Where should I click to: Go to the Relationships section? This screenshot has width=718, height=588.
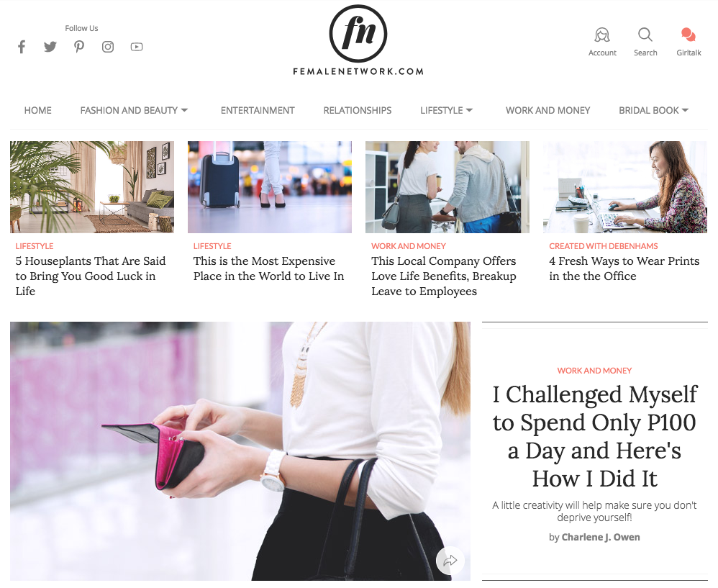[357, 110]
